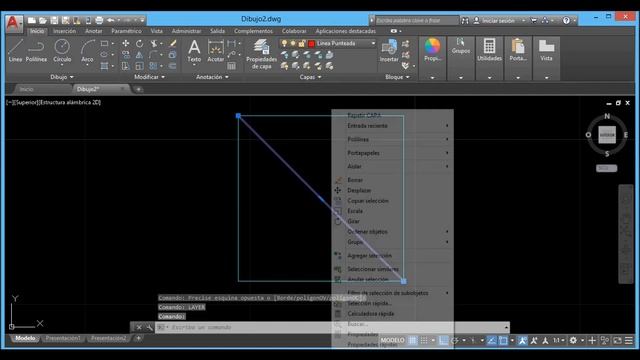Screen dimensions: 640x360
Task: Click the shopping cart icon in title bar
Action: (533, 20)
